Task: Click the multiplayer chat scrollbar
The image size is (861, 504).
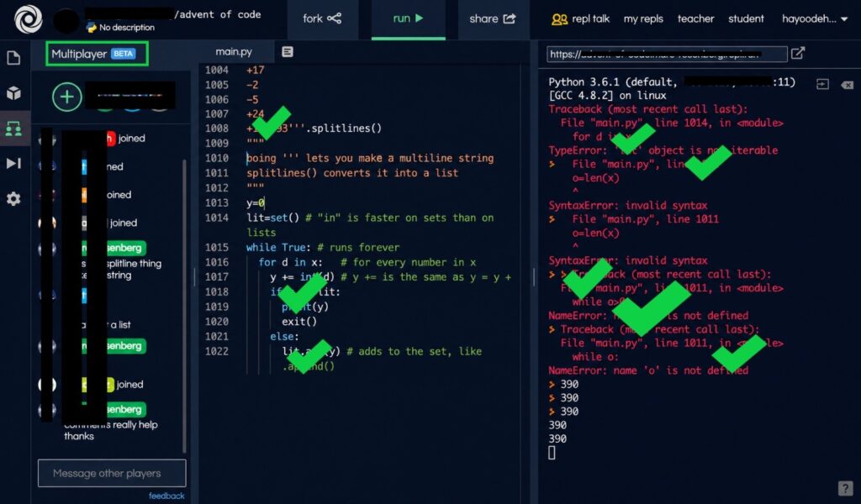Action: (x=184, y=306)
